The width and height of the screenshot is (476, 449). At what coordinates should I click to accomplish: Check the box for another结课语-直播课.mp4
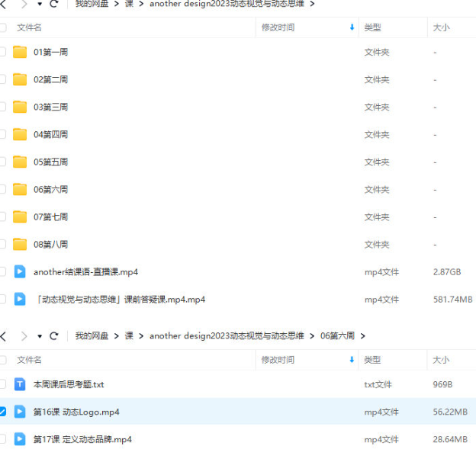click(2, 271)
